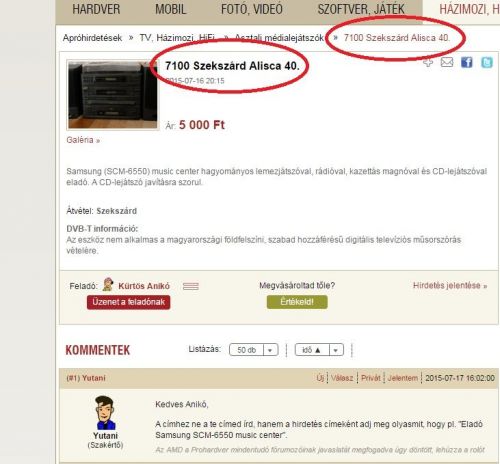Image resolution: width=500 pixels, height=464 pixels.
Task: Share the ad on Twitter
Action: (487, 62)
